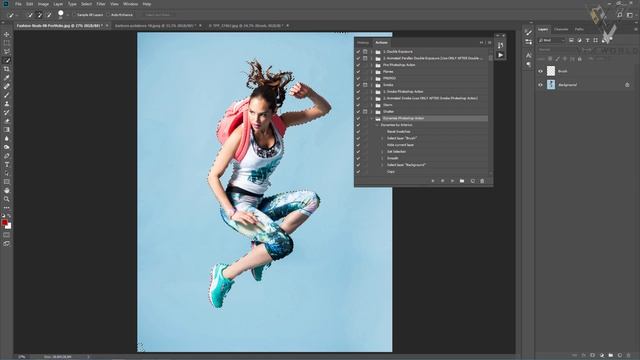640x360 pixels.
Task: Select the Lasso tool
Action: point(7,51)
